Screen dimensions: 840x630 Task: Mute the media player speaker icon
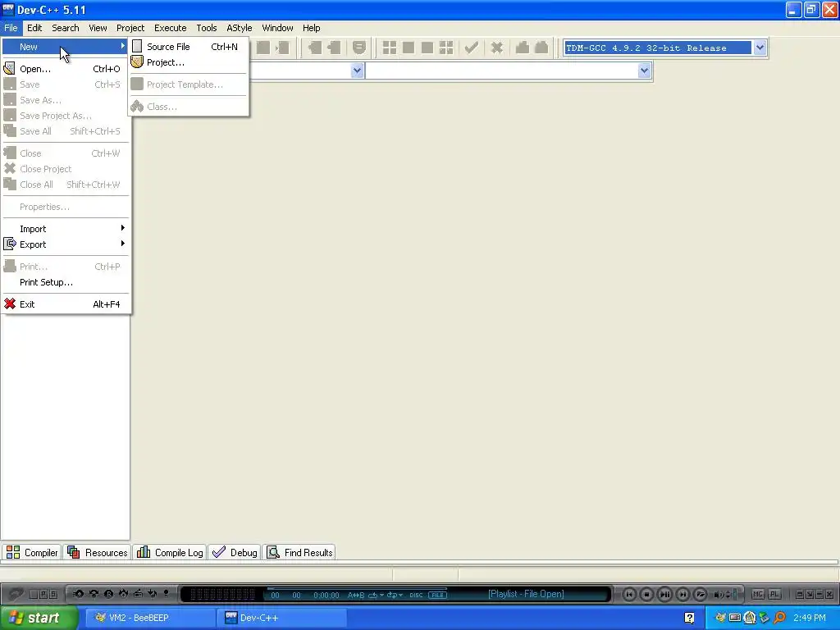pyautogui.click(x=719, y=594)
